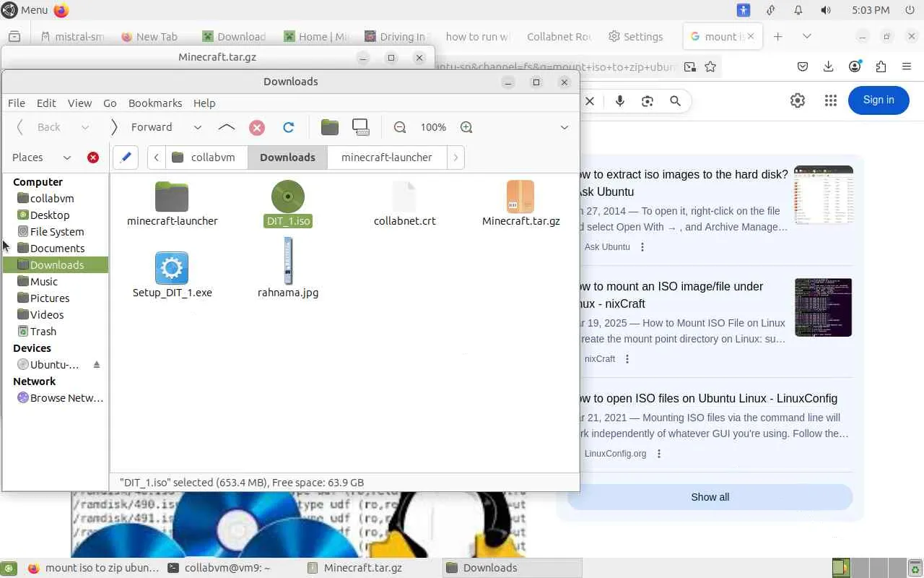Screen dimensions: 924x578
Task: Open the Google apps grid
Action: (x=831, y=100)
